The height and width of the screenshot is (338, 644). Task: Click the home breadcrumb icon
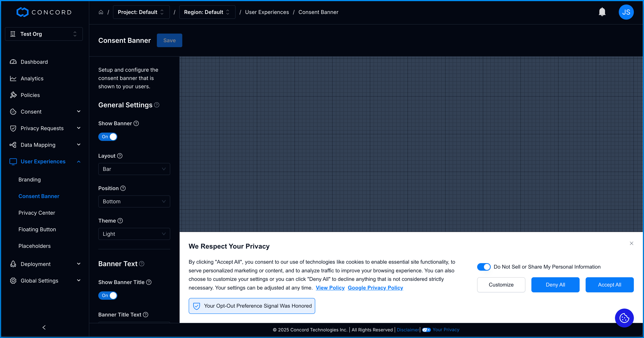click(x=101, y=12)
